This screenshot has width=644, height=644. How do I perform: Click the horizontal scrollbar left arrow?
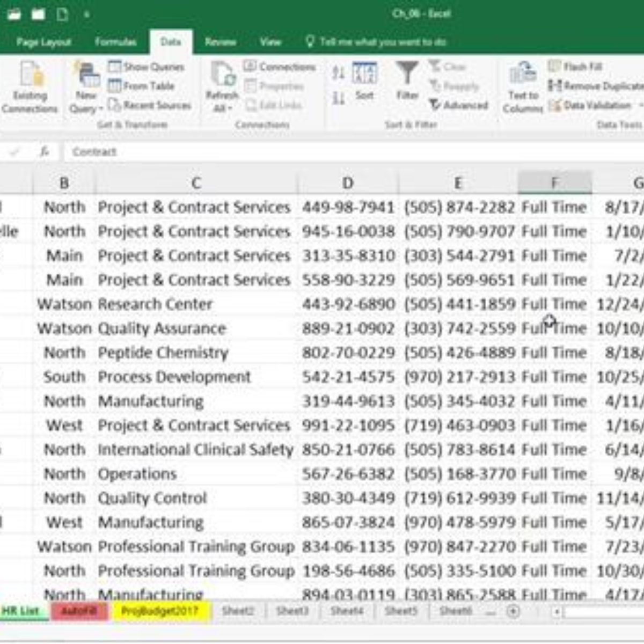tap(557, 611)
